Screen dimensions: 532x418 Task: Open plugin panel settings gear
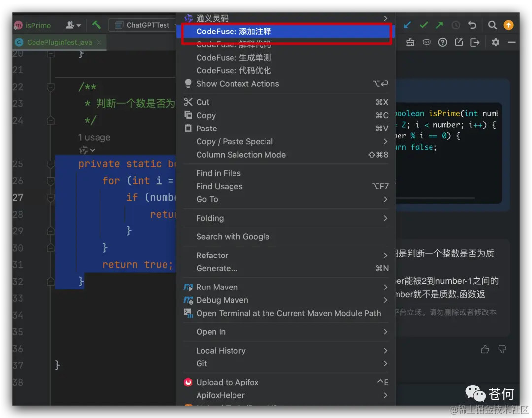496,42
